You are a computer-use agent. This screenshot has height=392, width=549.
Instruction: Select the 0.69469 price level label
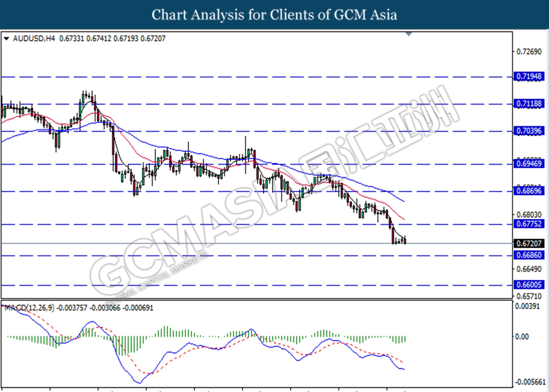coord(529,164)
